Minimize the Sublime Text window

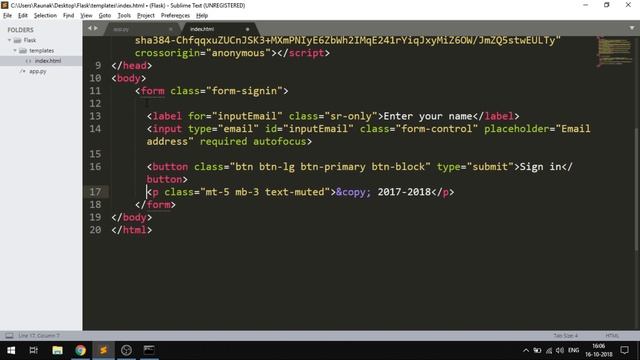tap(586, 5)
